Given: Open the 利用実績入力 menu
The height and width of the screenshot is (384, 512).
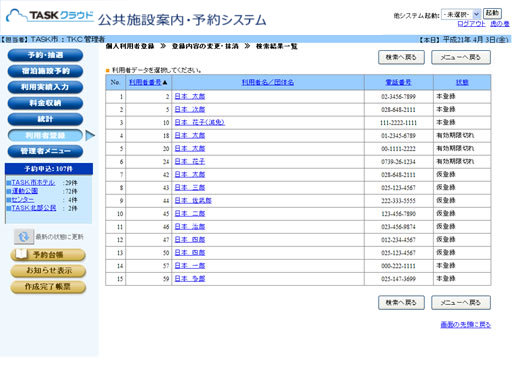Looking at the screenshot, I should (x=45, y=87).
